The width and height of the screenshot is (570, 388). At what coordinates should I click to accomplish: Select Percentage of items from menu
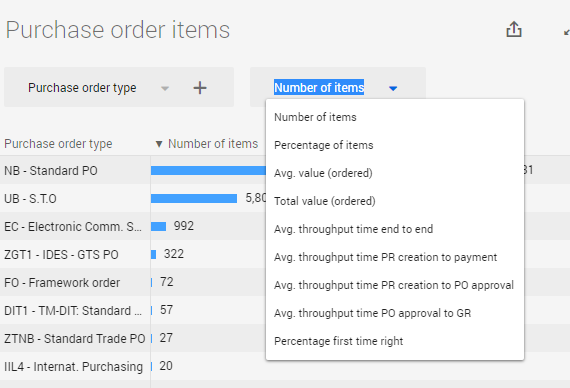coord(324,145)
